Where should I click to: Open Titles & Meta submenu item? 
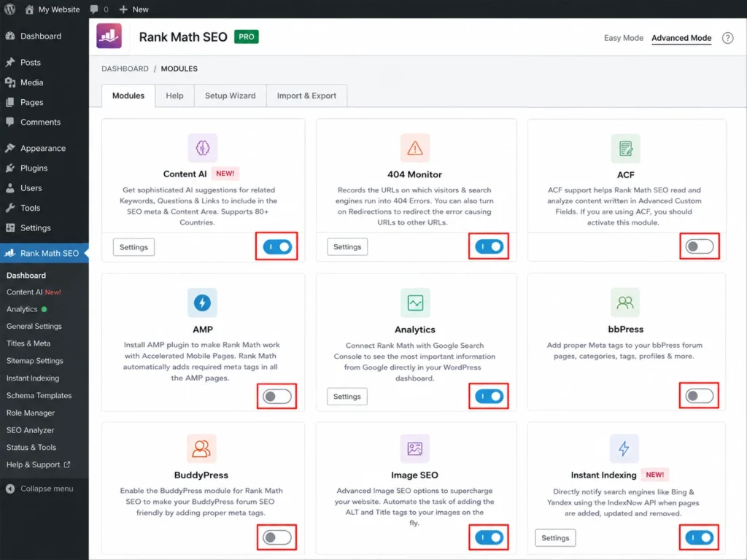pos(28,343)
